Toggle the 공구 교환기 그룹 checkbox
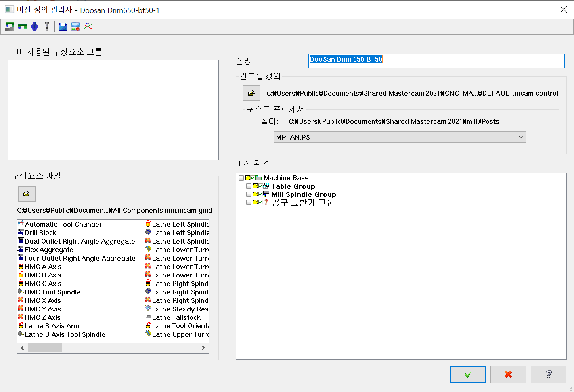 pos(260,202)
